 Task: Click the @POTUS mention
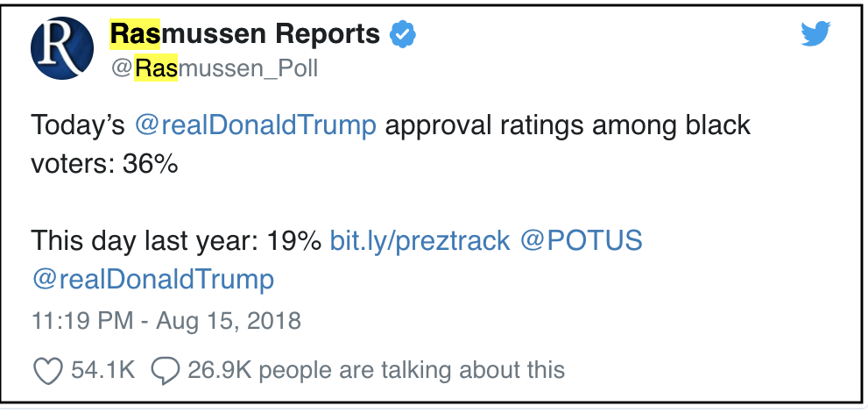(581, 240)
